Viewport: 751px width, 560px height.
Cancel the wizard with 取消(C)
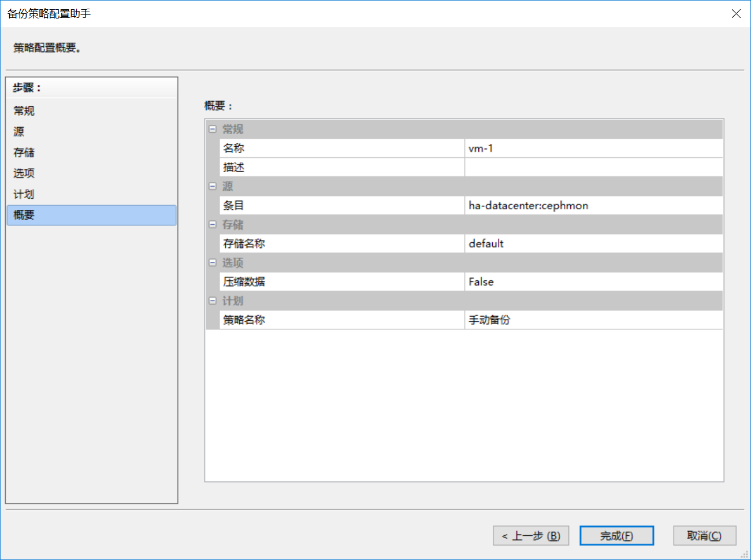click(x=704, y=536)
